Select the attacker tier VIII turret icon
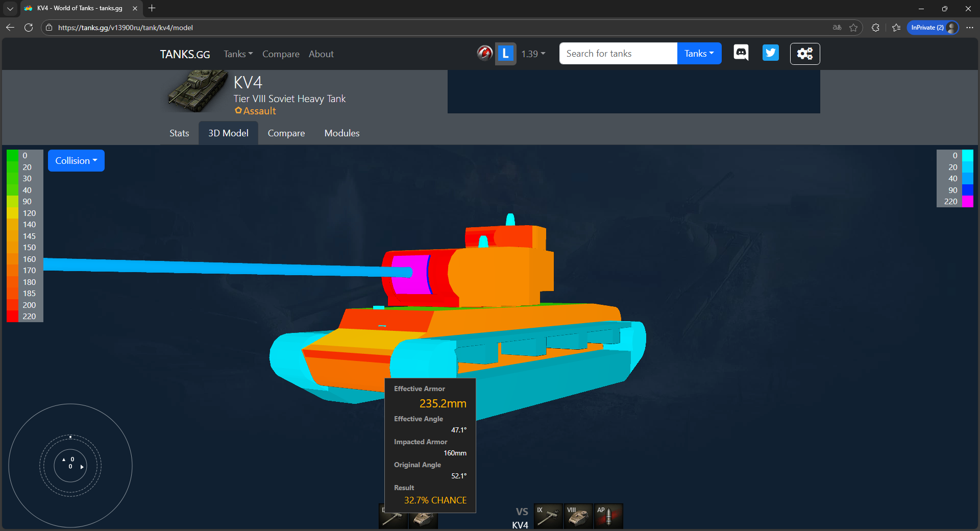This screenshot has width=980, height=531. (x=578, y=517)
